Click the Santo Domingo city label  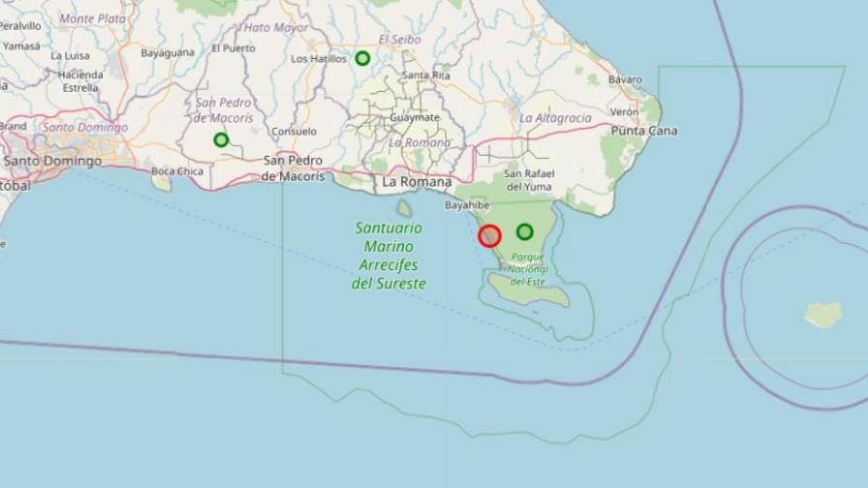(52, 161)
